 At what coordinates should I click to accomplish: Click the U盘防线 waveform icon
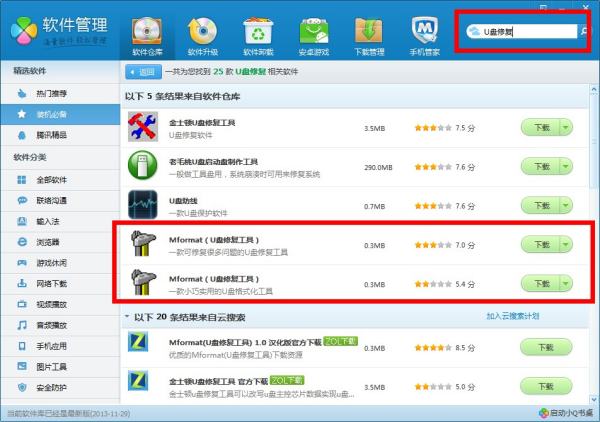[142, 204]
